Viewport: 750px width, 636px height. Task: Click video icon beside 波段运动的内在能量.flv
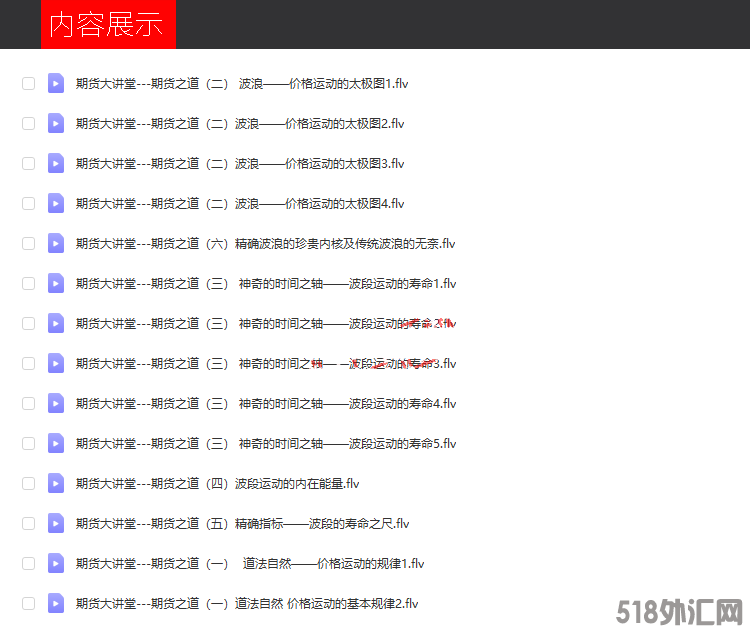pos(56,484)
